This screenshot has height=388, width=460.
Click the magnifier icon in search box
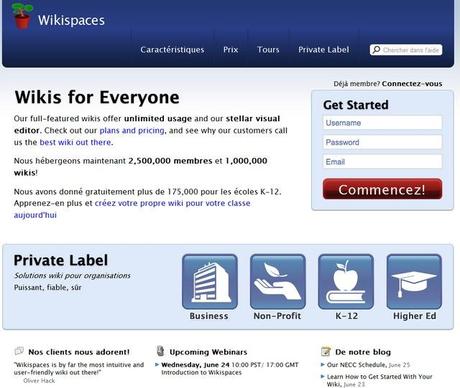[376, 50]
